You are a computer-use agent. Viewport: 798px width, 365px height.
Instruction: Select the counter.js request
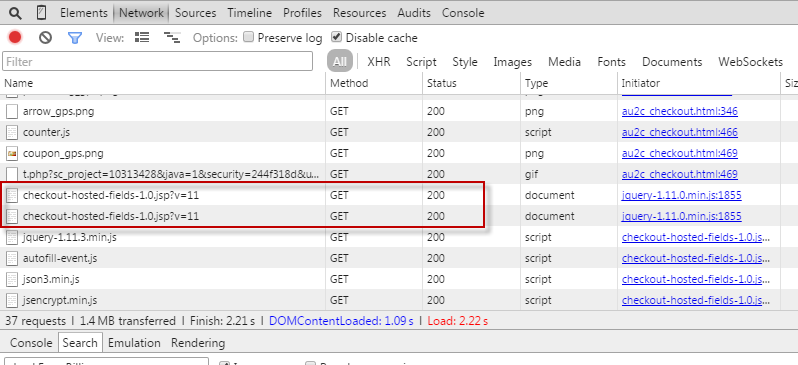[46, 132]
